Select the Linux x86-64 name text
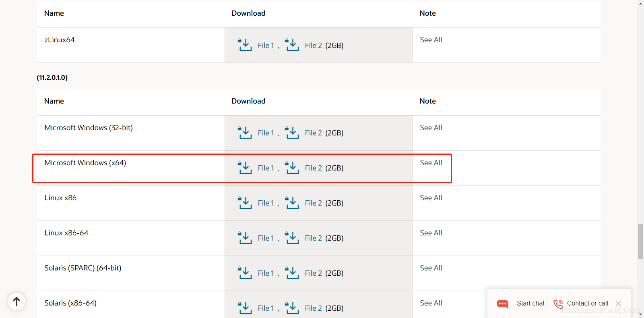The height and width of the screenshot is (318, 644). pos(66,233)
